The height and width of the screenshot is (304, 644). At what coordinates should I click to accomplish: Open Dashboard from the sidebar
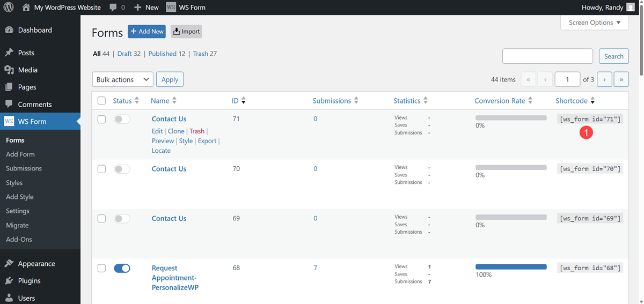point(35,30)
